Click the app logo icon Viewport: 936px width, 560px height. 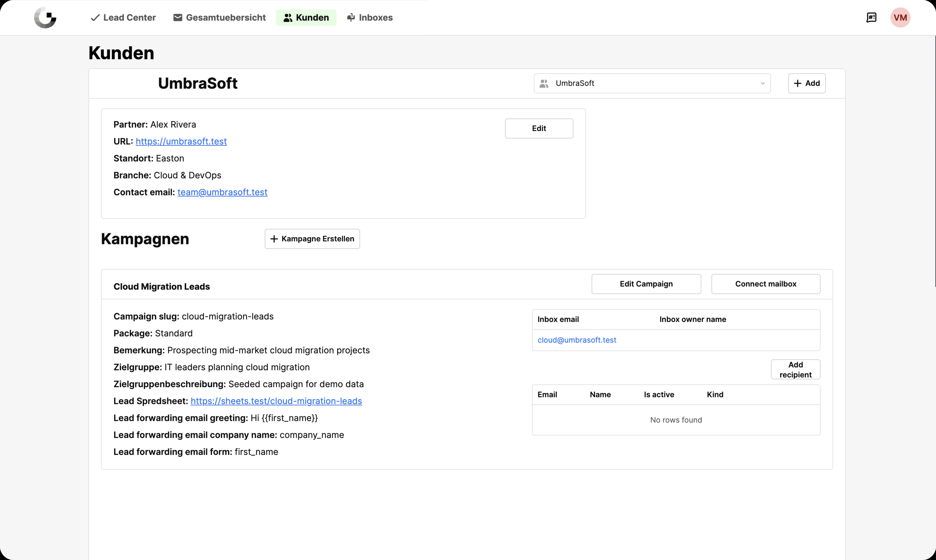point(45,17)
